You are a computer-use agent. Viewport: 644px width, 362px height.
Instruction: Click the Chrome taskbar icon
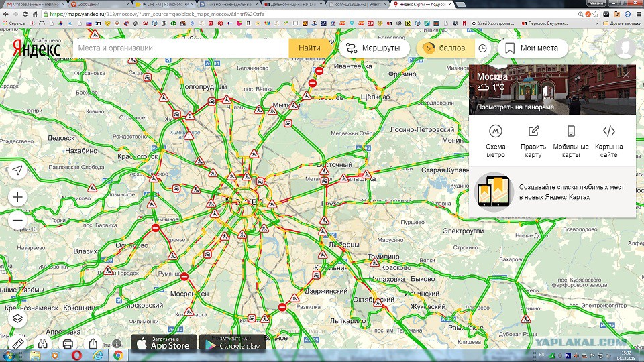pos(118,355)
